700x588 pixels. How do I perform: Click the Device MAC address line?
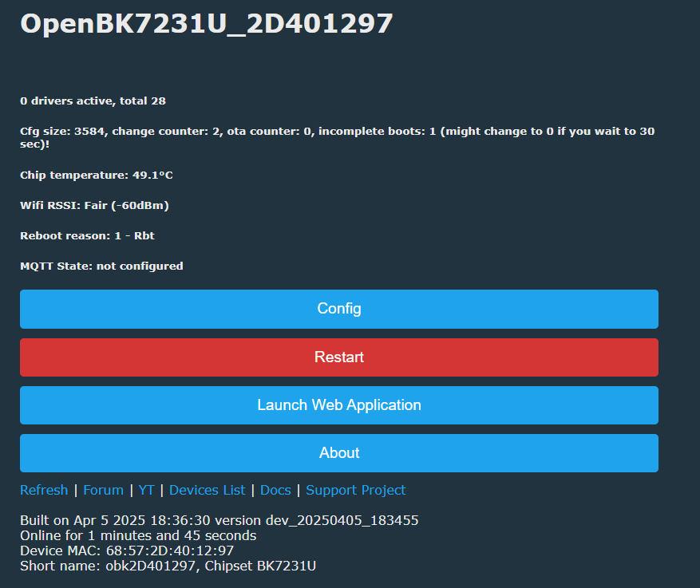tap(127, 551)
